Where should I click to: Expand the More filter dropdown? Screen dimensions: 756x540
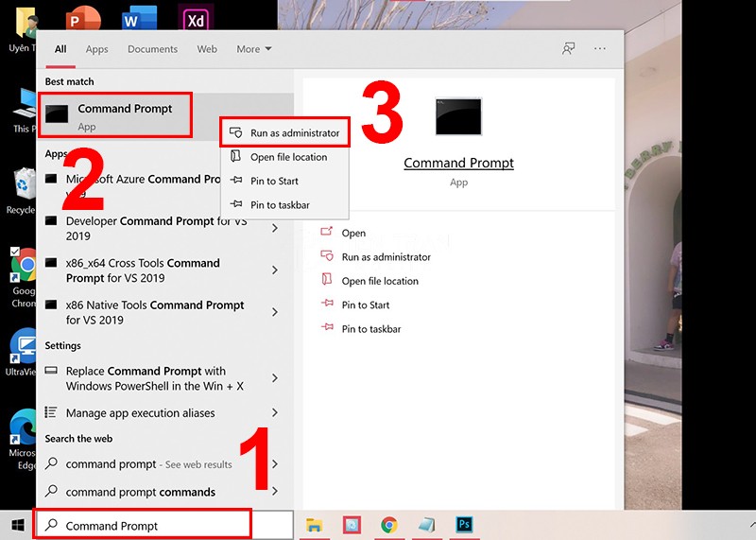(253, 49)
